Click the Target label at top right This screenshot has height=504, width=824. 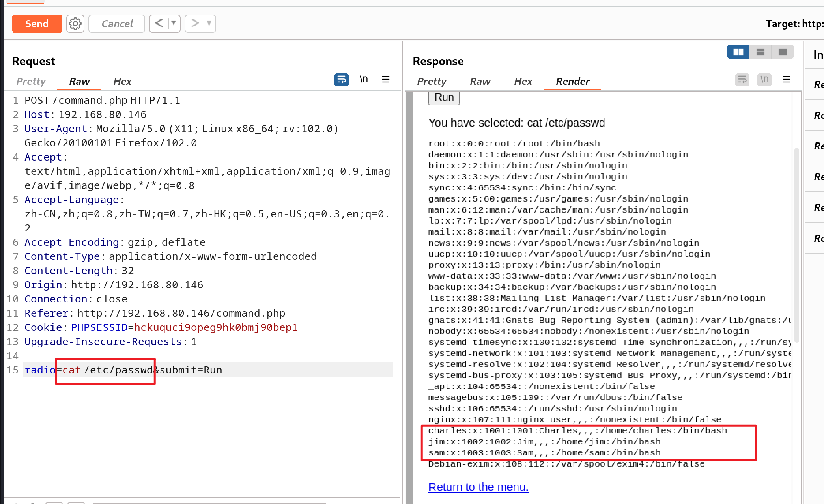click(794, 24)
